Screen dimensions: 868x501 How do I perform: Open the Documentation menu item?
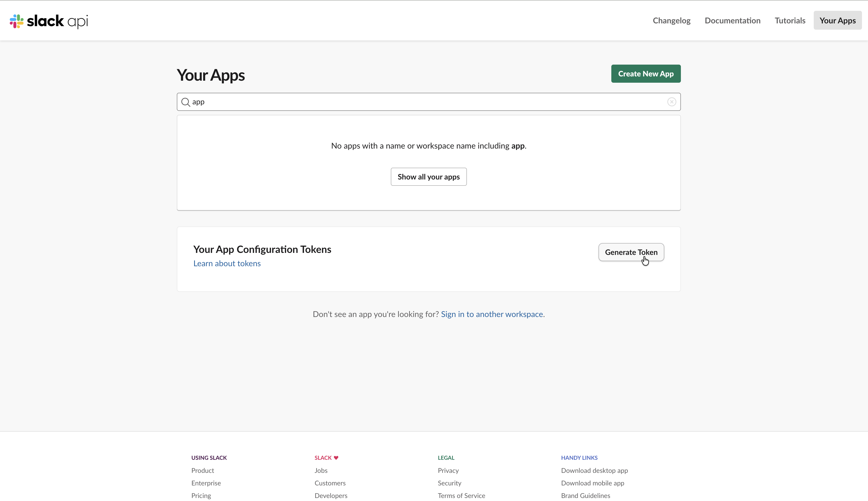[x=732, y=20]
